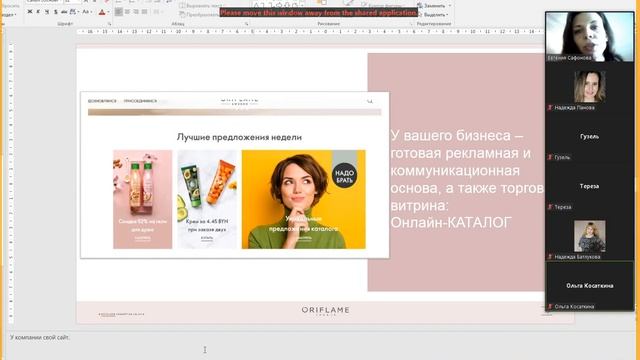This screenshot has height=360, width=640.
Task: Expand the Заменить dropdown arrow
Action: [x=450, y=6]
